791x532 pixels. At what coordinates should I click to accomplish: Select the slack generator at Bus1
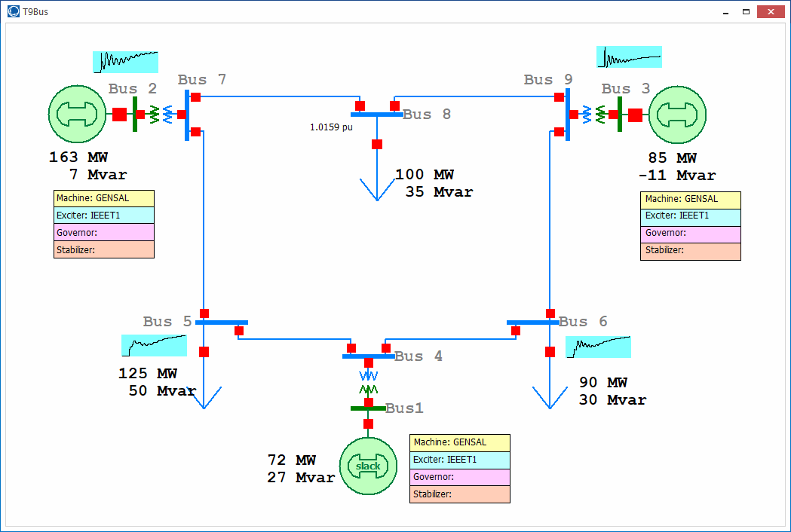click(x=368, y=466)
